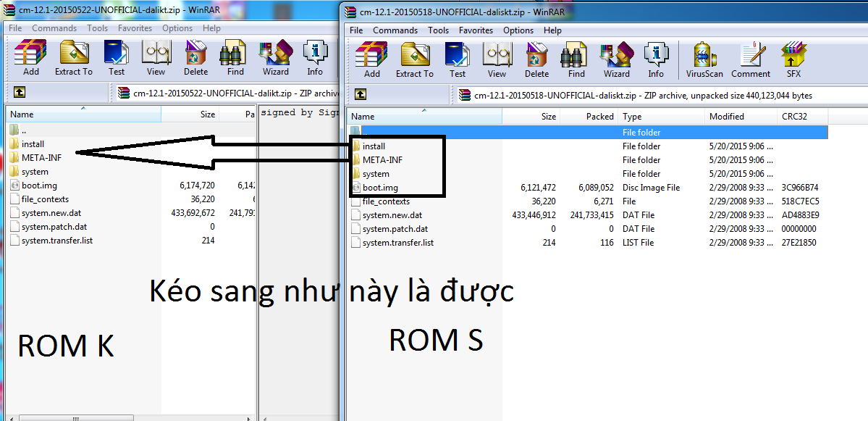Viewport: 868px width, 421px height.
Task: Select system.transfer.list in left window
Action: tap(51, 241)
